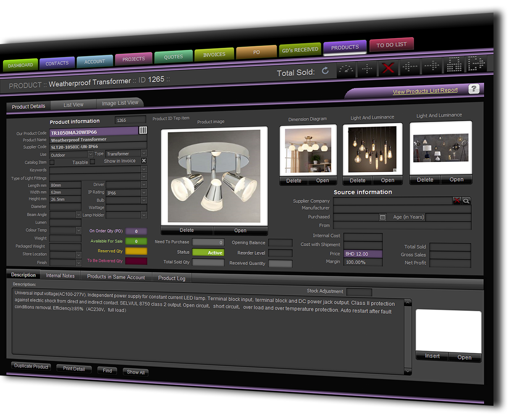Screen dimensions: 525x420
Task: Click the maroon To Be Delivered Qty box
Action: [x=136, y=261]
